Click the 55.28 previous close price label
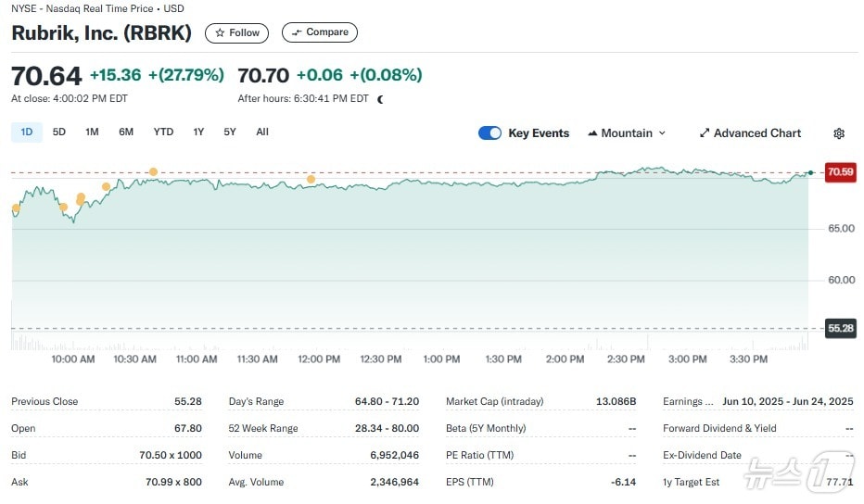The width and height of the screenshot is (864, 504). (840, 328)
